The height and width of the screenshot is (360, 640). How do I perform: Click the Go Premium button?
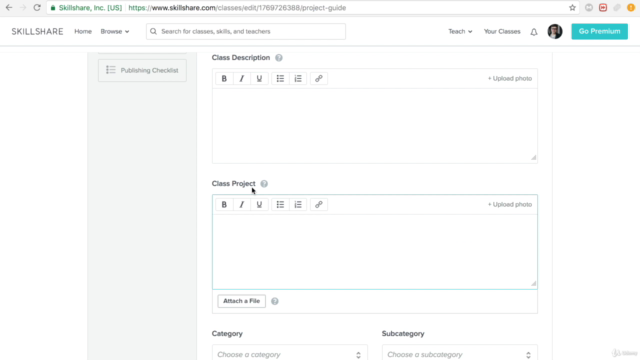(599, 31)
